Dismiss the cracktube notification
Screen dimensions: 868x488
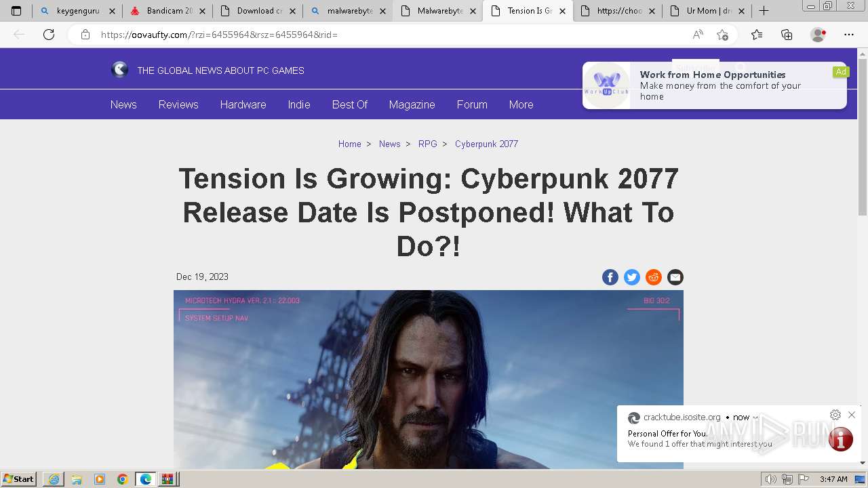852,415
